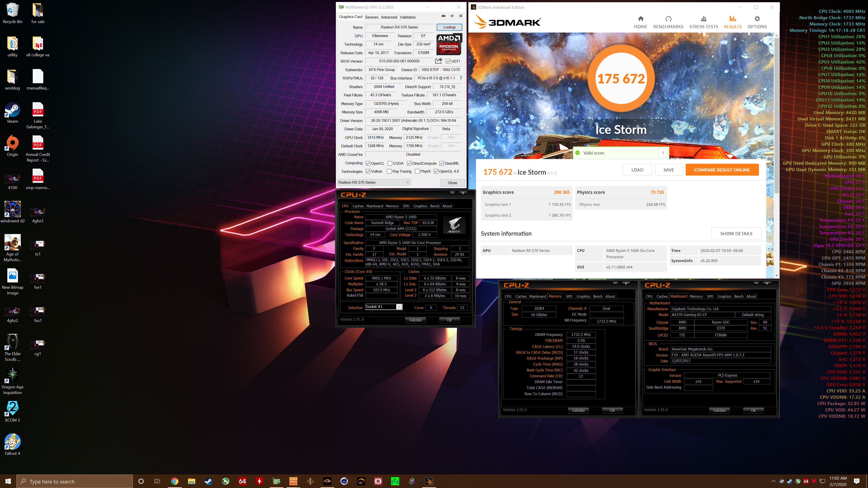Open the Socket #1 selection dropdown in CPU-Z

384,307
